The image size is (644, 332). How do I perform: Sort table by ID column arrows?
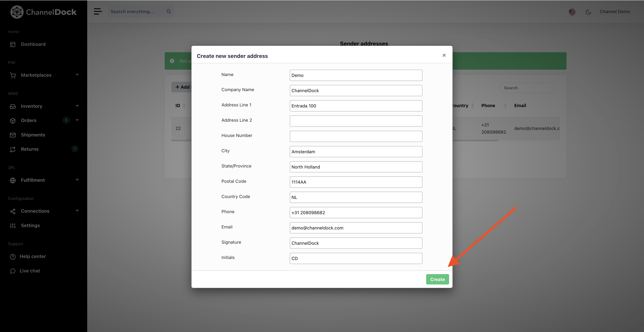pos(184,106)
